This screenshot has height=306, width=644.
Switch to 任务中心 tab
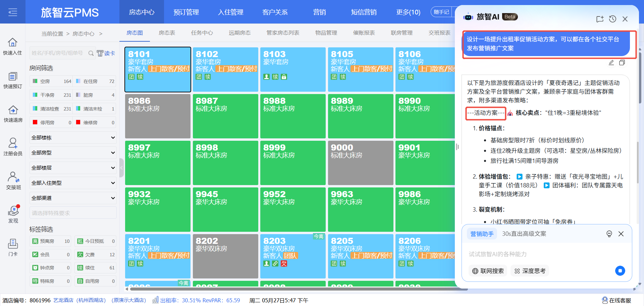pos(202,33)
